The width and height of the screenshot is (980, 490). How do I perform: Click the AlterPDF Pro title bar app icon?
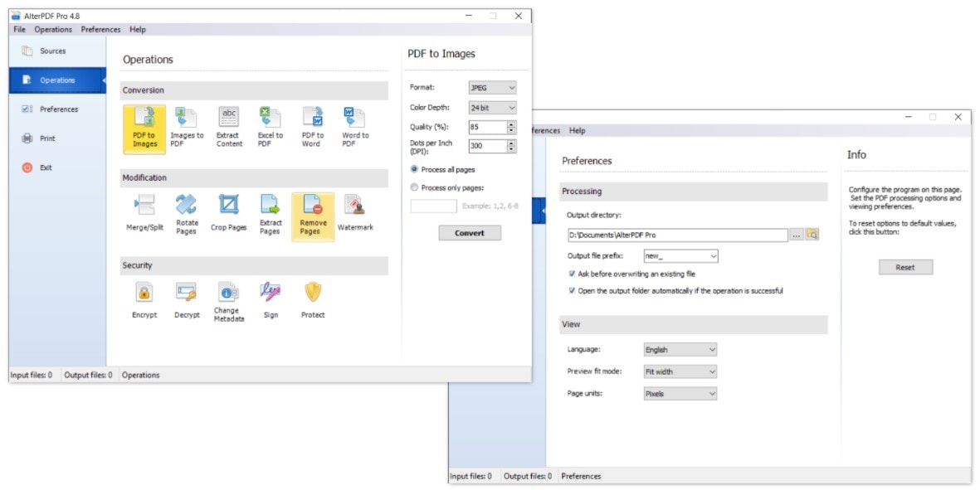coord(17,16)
